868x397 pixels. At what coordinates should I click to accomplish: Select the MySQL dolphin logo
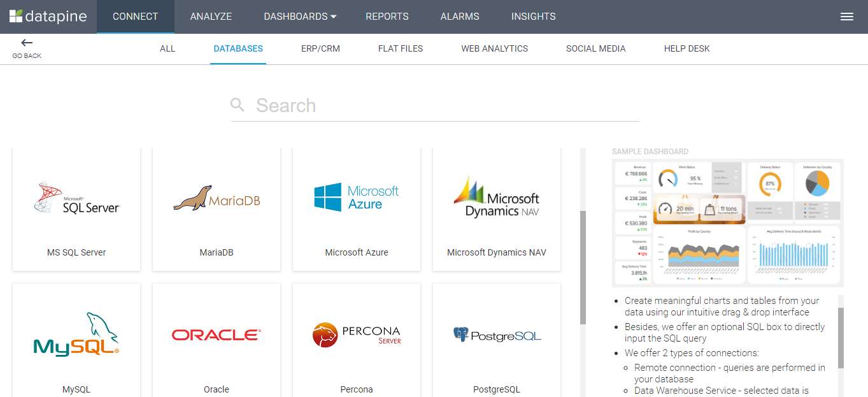click(76, 334)
